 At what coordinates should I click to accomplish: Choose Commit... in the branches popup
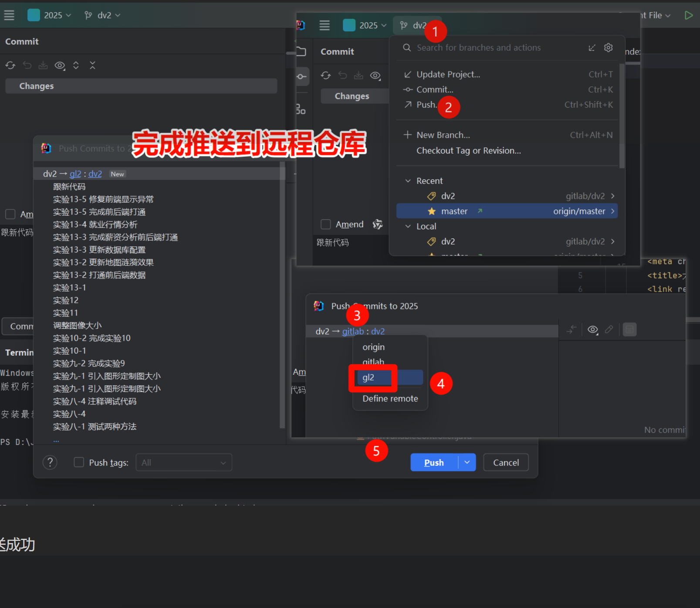pyautogui.click(x=507, y=89)
